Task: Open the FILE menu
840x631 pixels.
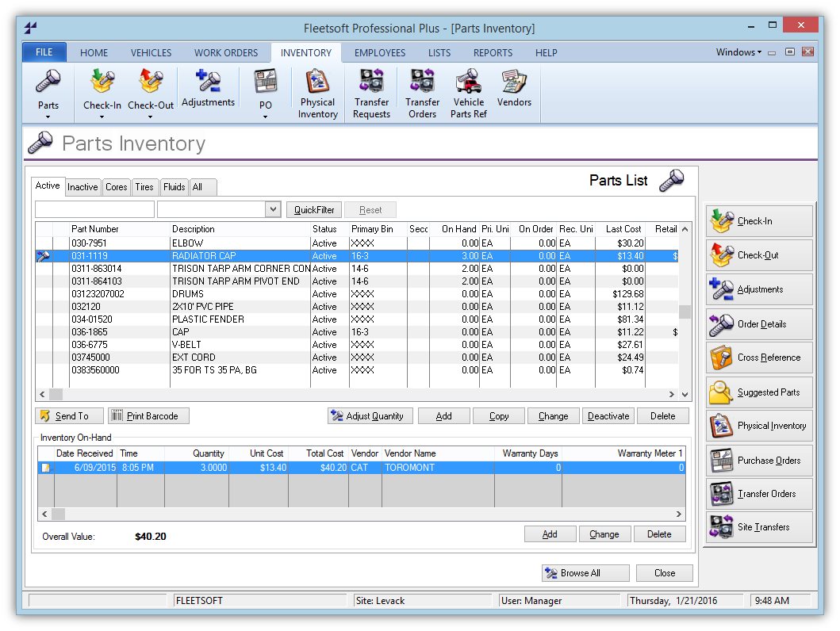Action: [44, 52]
